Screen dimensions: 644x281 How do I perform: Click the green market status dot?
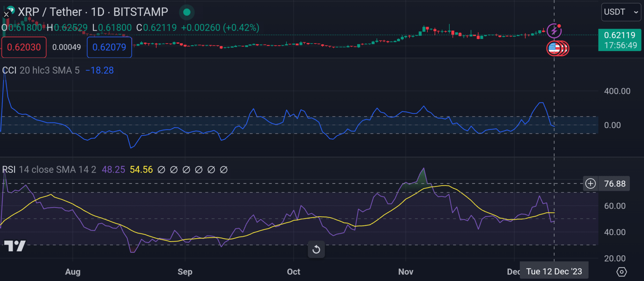[x=187, y=12]
